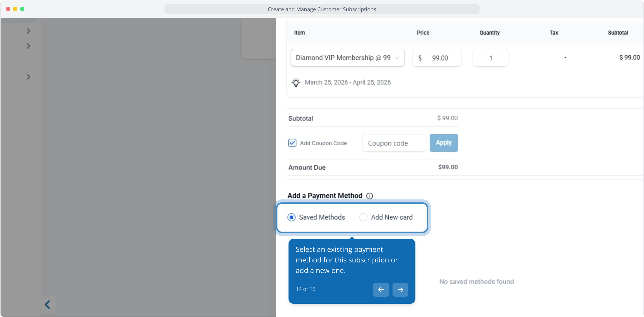Screen dimensions: 644x317
Task: Go back to the previous tour step arrow
Action: pyautogui.click(x=381, y=290)
